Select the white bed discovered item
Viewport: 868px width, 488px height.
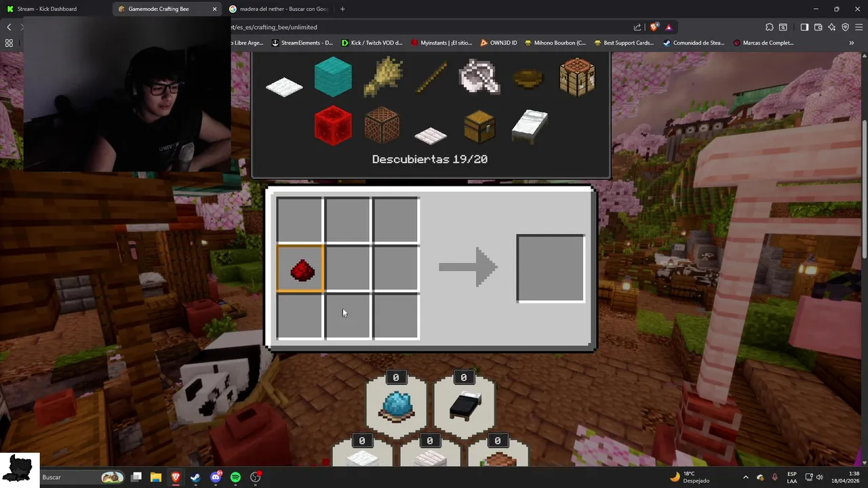529,126
